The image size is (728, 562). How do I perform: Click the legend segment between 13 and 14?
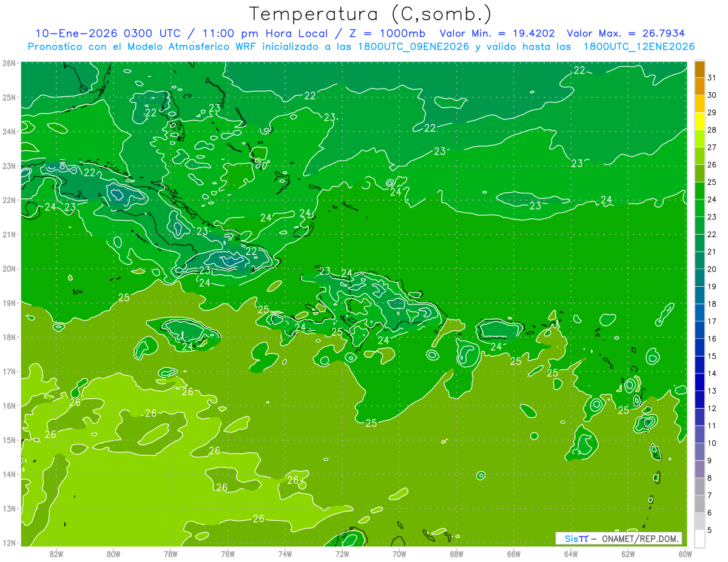699,383
